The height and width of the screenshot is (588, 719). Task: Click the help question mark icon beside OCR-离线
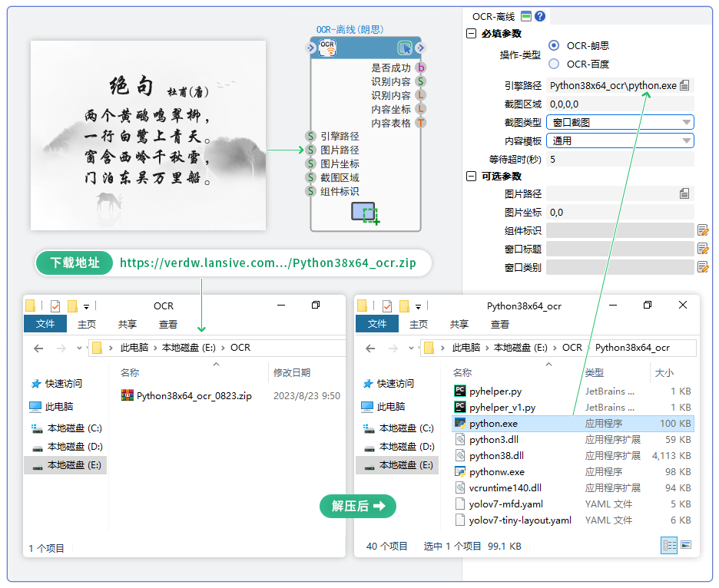click(540, 16)
